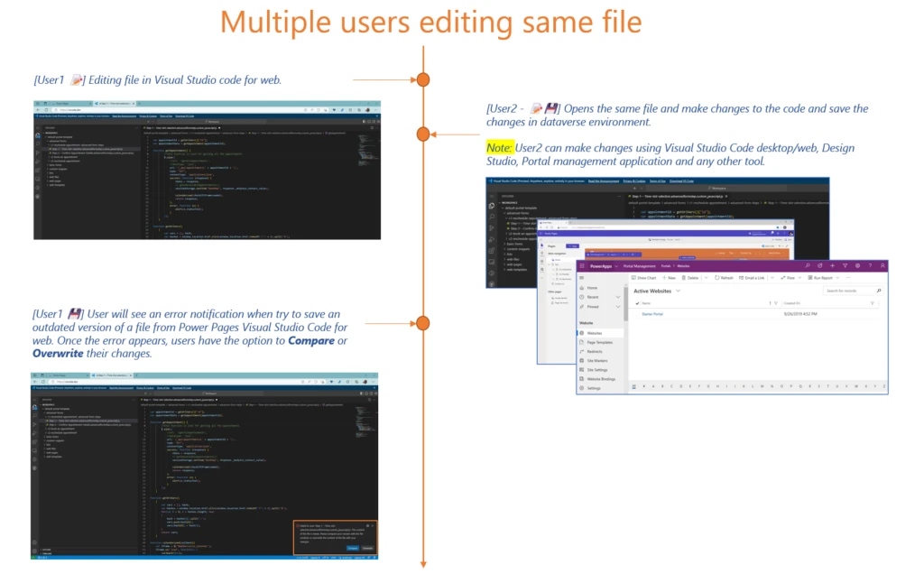Screen dimensions: 924x583
Task: Switch to Websites in the sidebar list
Action: [x=593, y=333]
